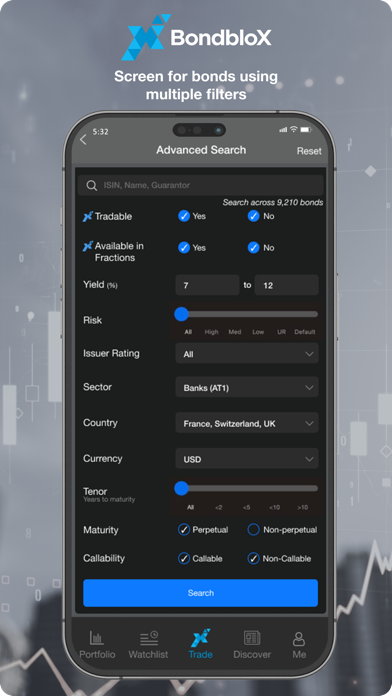Image resolution: width=392 pixels, height=696 pixels.
Task: Set Risk slider to High
Action: pos(211,332)
